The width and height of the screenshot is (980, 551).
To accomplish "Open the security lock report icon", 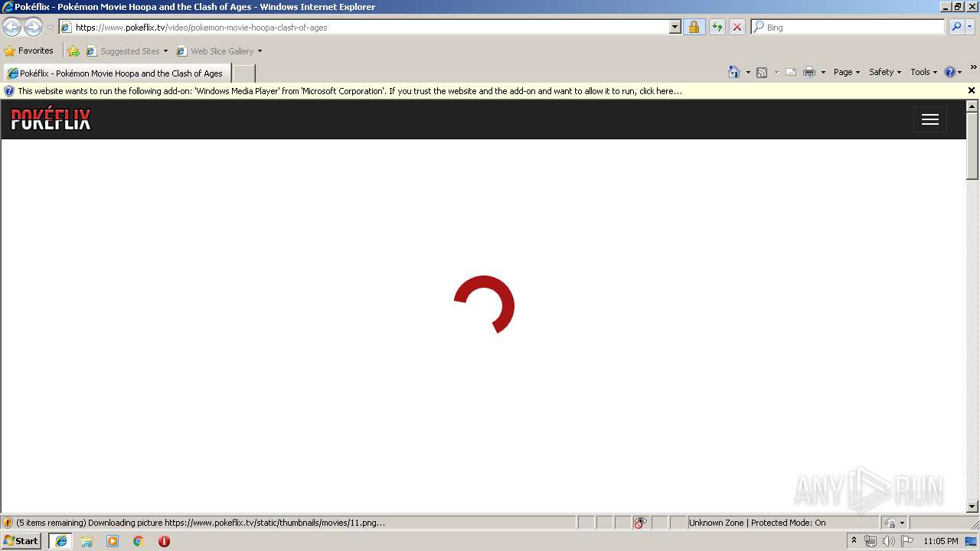I will pos(694,28).
